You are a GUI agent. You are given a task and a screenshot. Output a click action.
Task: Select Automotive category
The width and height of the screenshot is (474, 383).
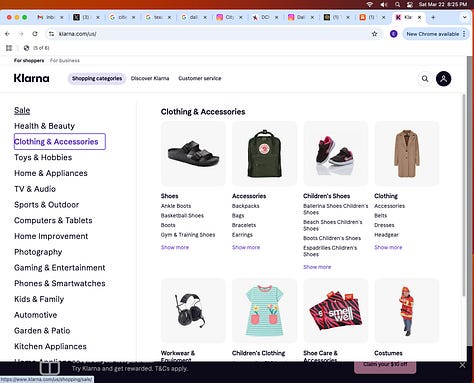[x=36, y=315]
